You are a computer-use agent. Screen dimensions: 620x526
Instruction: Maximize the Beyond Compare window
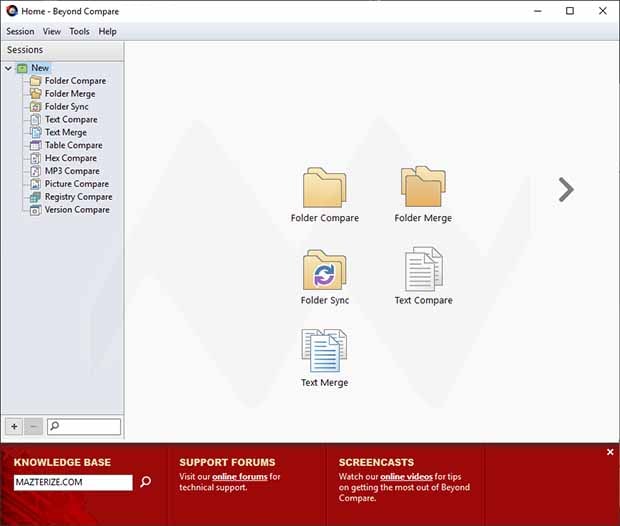click(570, 11)
